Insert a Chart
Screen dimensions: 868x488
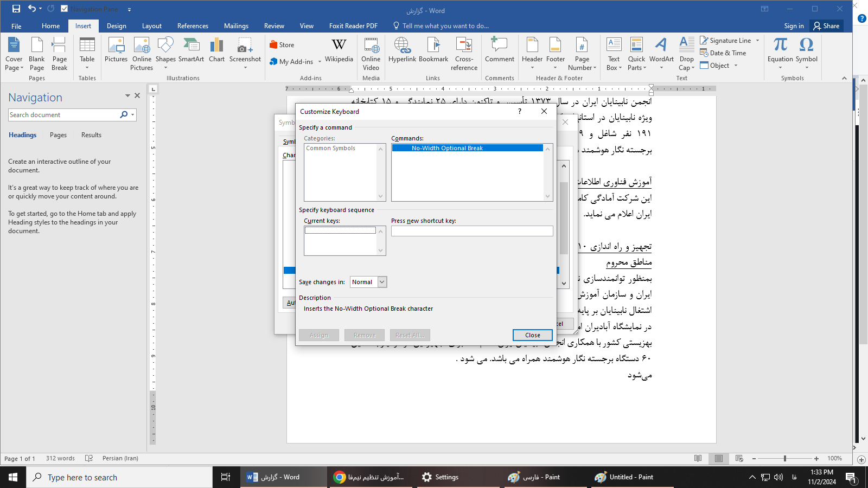tap(216, 50)
